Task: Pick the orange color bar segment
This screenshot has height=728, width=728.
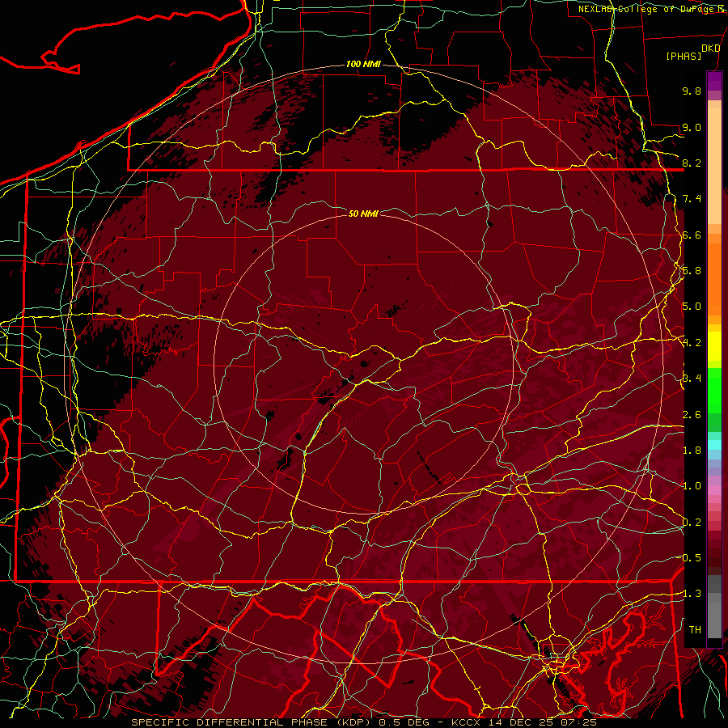Action: point(714,278)
